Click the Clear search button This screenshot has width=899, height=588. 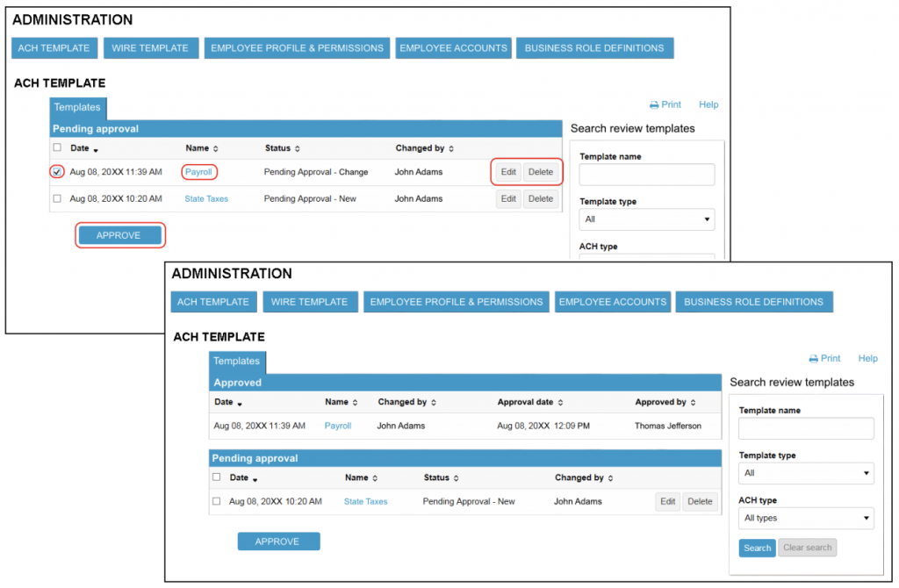click(807, 549)
